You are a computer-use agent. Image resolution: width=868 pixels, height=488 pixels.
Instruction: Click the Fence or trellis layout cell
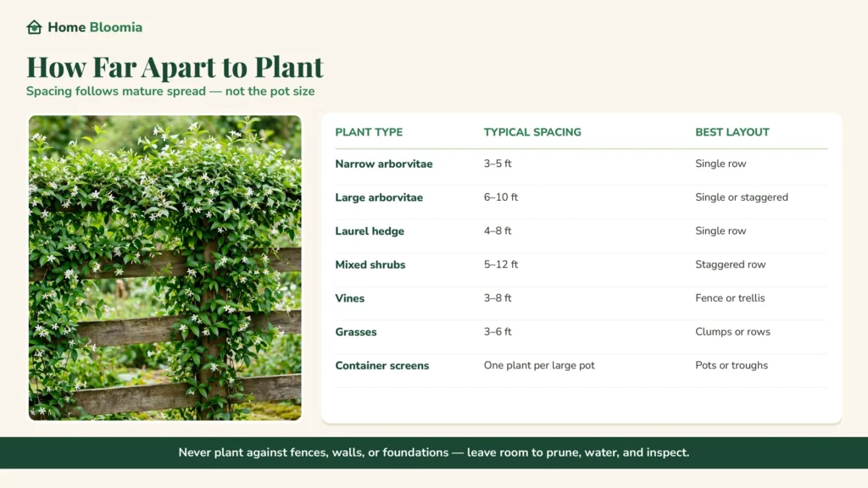(x=730, y=297)
